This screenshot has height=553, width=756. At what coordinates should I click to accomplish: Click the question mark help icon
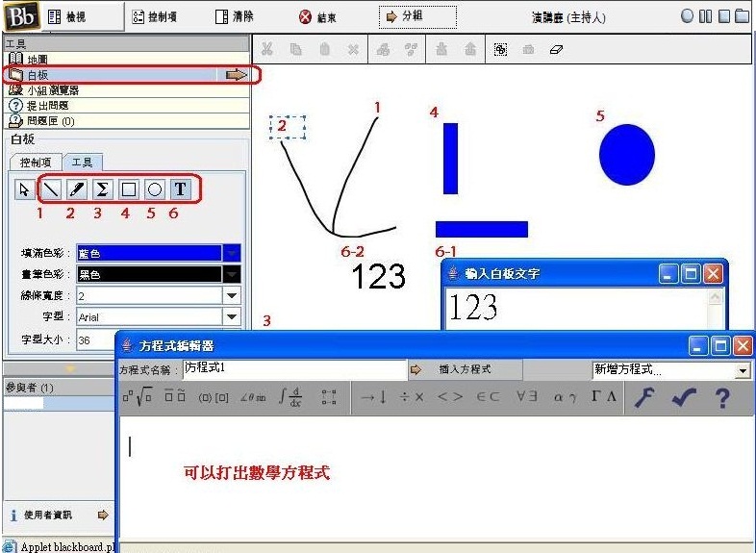(x=721, y=397)
